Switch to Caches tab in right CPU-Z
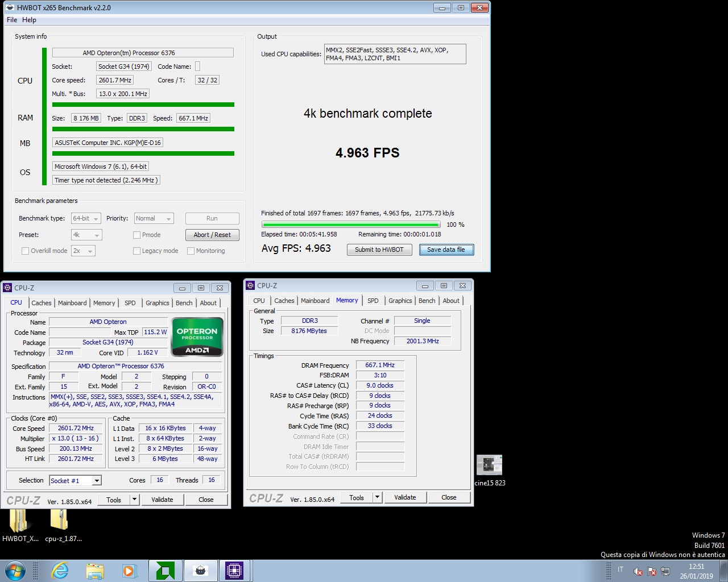This screenshot has height=582, width=728. coord(284,301)
